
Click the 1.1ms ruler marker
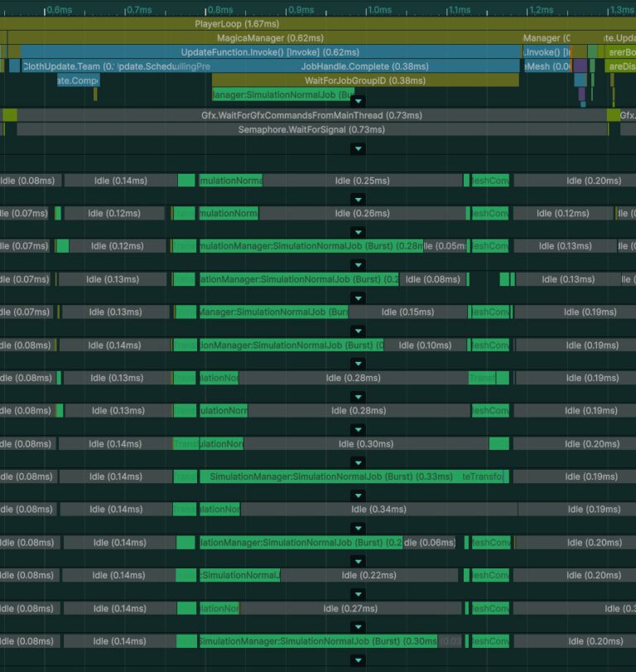point(459,10)
